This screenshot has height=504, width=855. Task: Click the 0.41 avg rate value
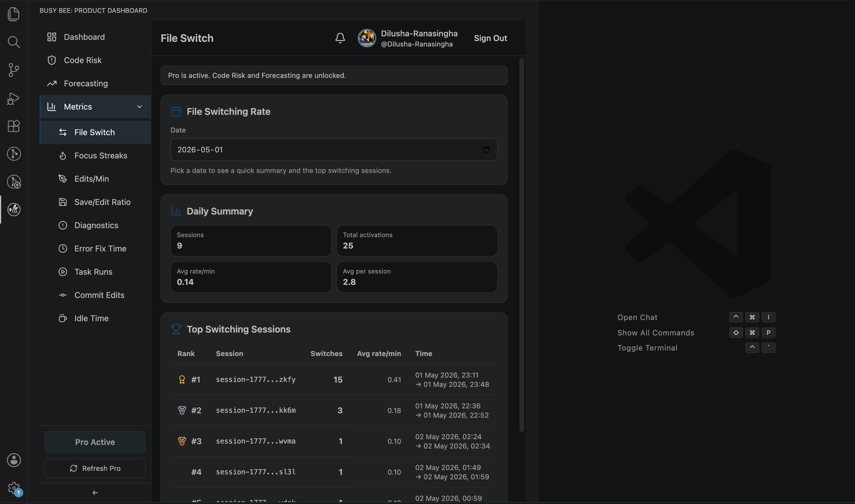pyautogui.click(x=394, y=380)
